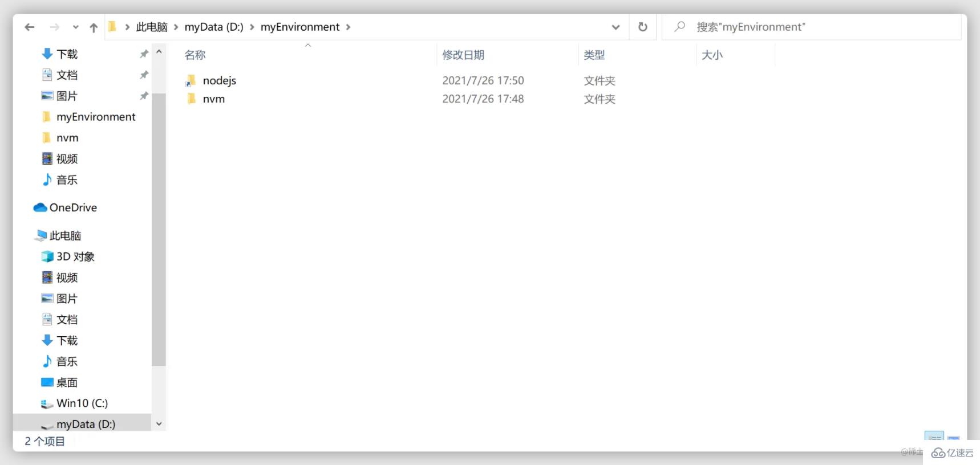Select the nodejs folder icon
Screen dimensions: 980x465
[x=191, y=80]
